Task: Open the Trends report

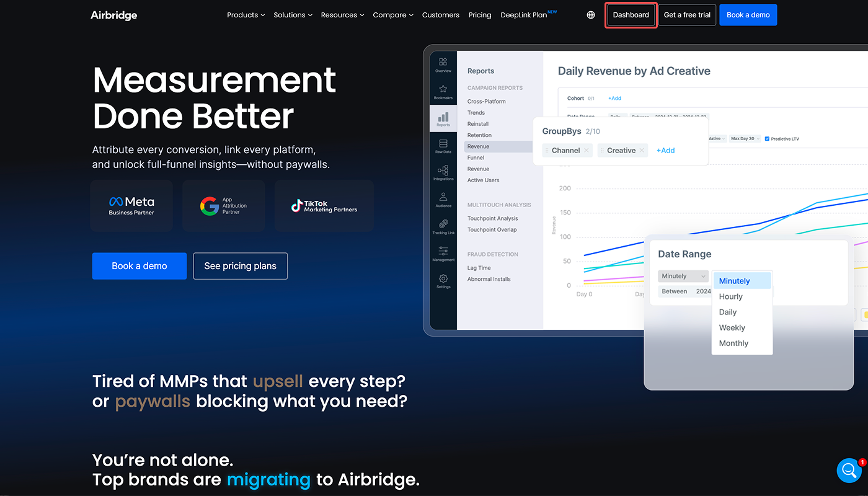Action: coord(476,112)
